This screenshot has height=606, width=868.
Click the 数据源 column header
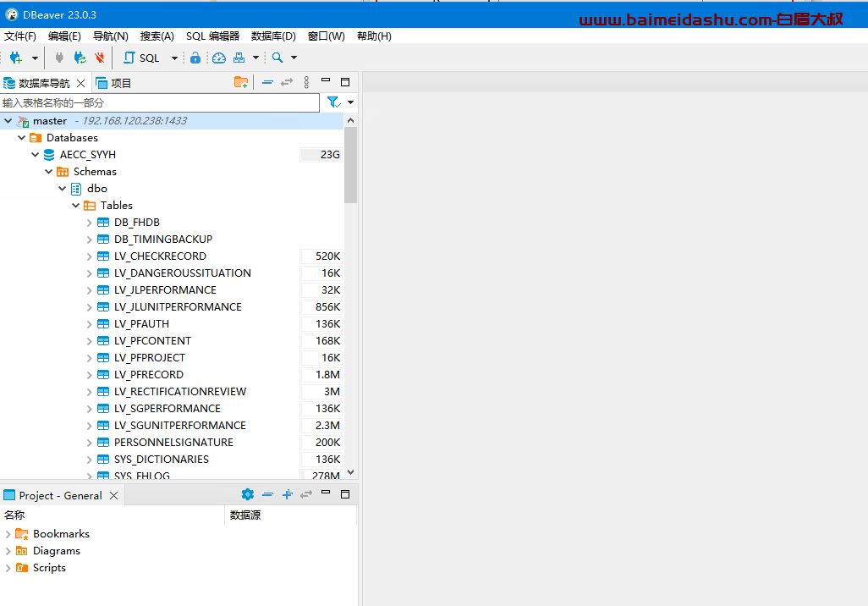point(245,515)
